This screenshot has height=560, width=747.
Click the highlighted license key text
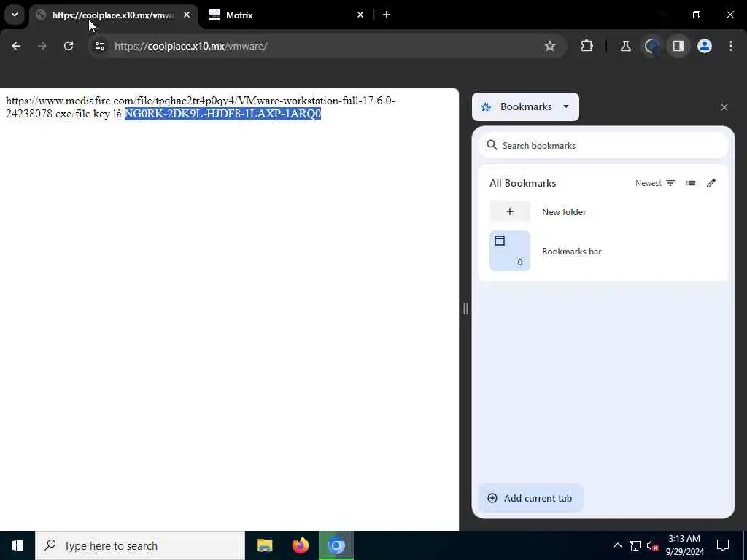222,114
